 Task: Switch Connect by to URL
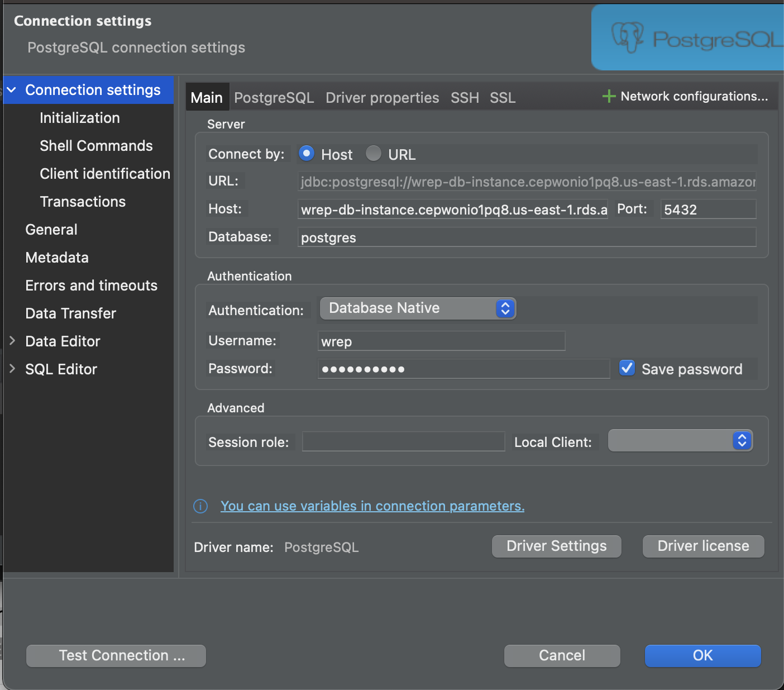373,153
